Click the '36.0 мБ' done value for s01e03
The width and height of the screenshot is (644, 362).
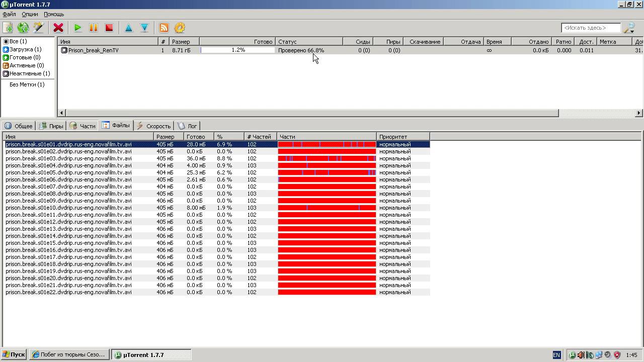196,158
